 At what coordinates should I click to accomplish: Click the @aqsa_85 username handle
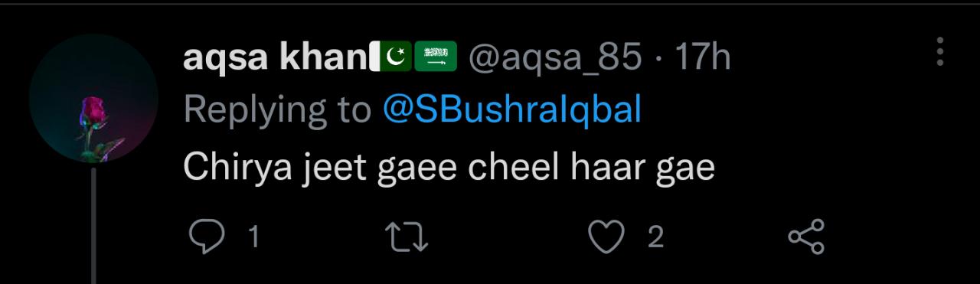click(554, 59)
